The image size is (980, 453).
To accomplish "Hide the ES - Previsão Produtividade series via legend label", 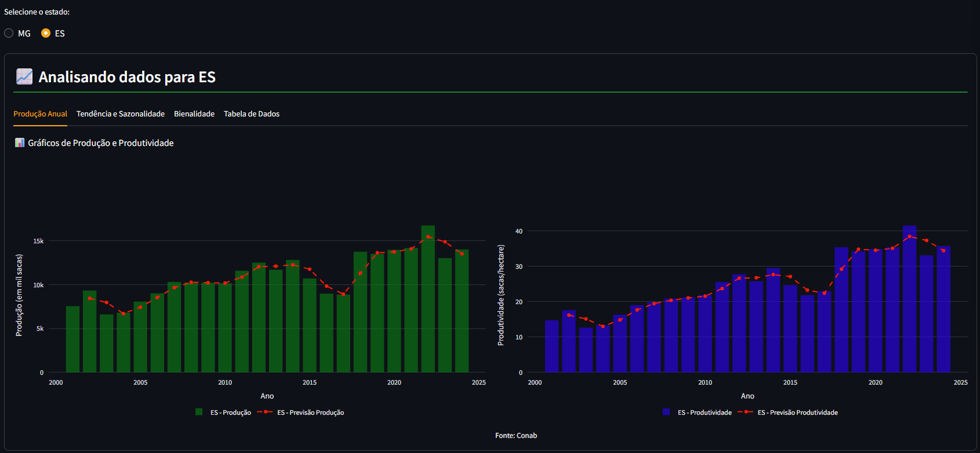I will coord(797,412).
